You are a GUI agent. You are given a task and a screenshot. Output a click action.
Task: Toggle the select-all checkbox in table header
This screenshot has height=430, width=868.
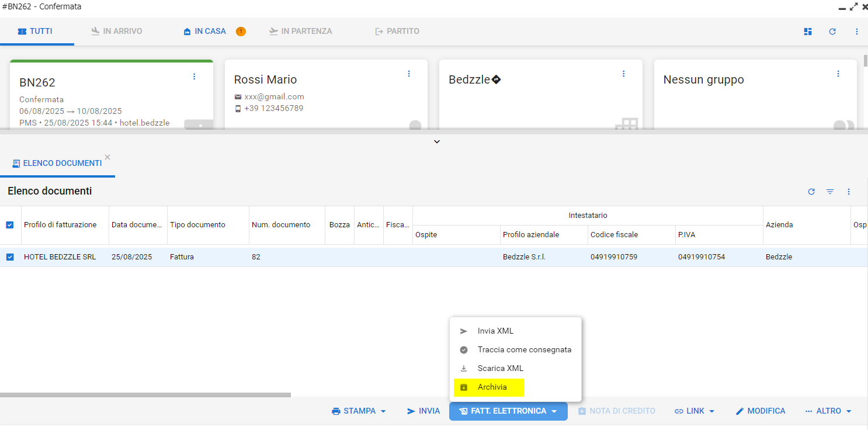coord(9,225)
